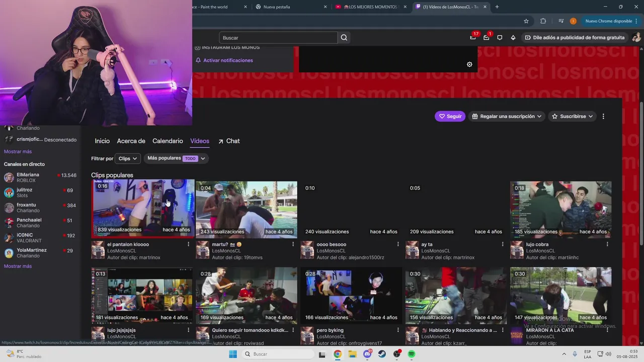Switch to the 'Acerca de' tab
The image size is (644, 362).
(131, 141)
